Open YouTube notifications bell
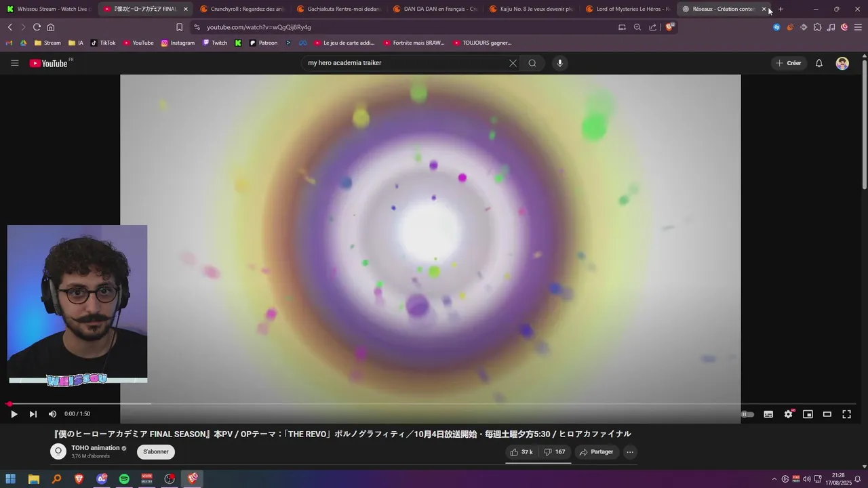The width and height of the screenshot is (868, 488). click(818, 63)
